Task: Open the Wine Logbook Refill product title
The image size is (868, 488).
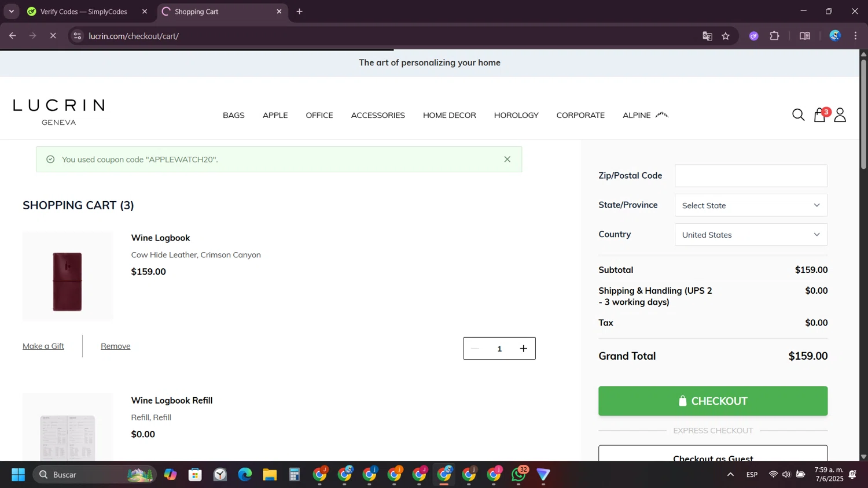Action: click(172, 400)
